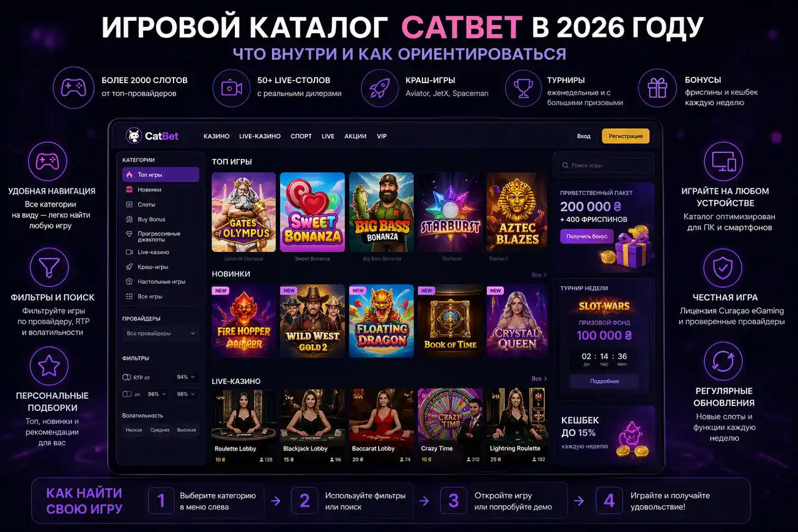Expand the Все провайдеры dropdown

[160, 333]
